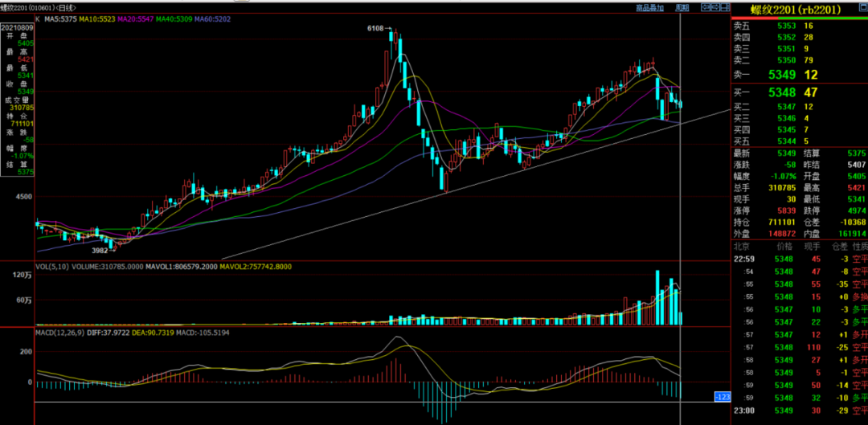The image size is (868, 425).
Task: Click the 6108 high price marker
Action: [375, 28]
